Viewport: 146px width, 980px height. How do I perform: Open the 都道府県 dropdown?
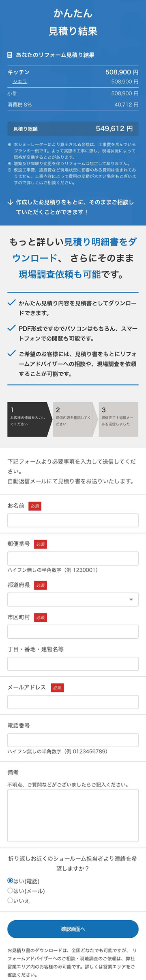tap(73, 599)
